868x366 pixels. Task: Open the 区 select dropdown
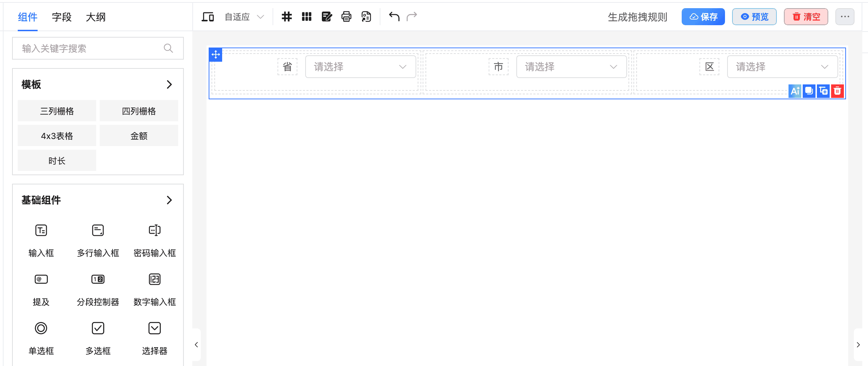coord(782,67)
